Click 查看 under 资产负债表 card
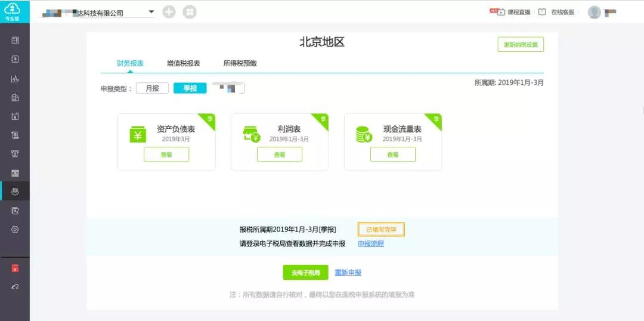The width and height of the screenshot is (644, 321). (166, 155)
